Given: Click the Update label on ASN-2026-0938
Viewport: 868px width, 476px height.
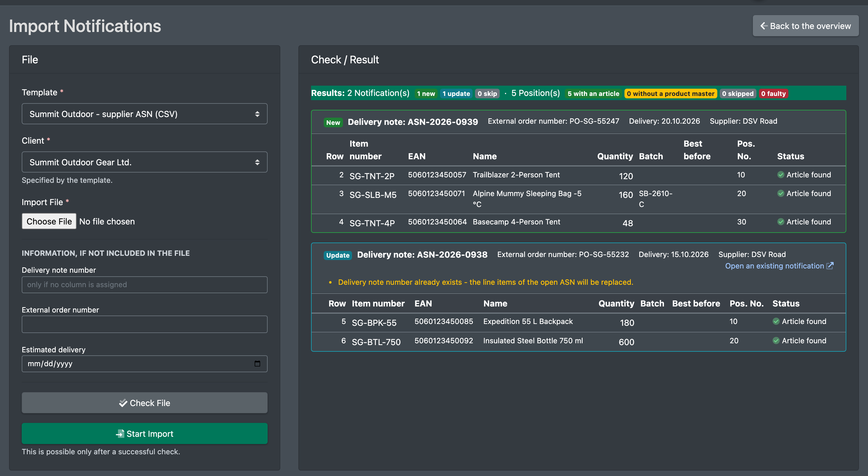Looking at the screenshot, I should click(x=338, y=255).
